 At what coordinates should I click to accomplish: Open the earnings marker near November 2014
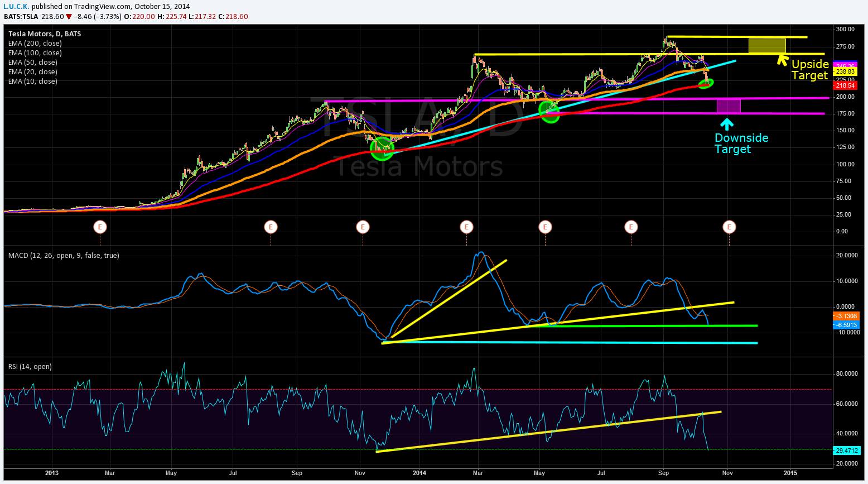point(729,227)
